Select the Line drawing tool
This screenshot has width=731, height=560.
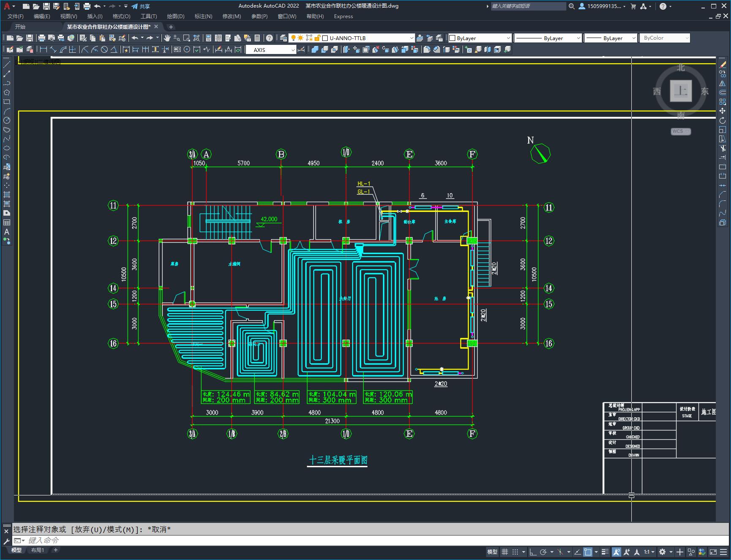[7, 65]
